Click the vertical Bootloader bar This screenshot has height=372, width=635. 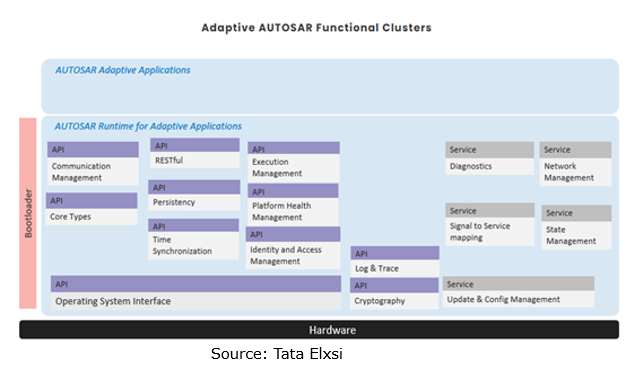pyautogui.click(x=28, y=213)
